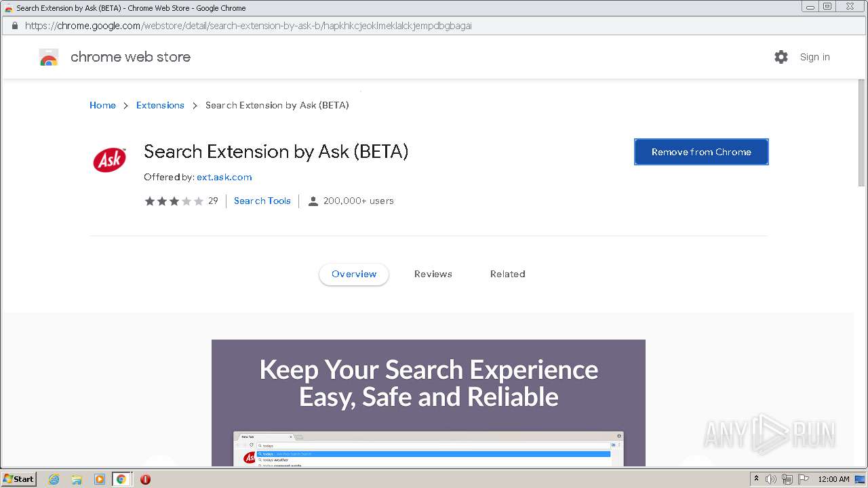
Task: Click the Start button
Action: coord(19,479)
